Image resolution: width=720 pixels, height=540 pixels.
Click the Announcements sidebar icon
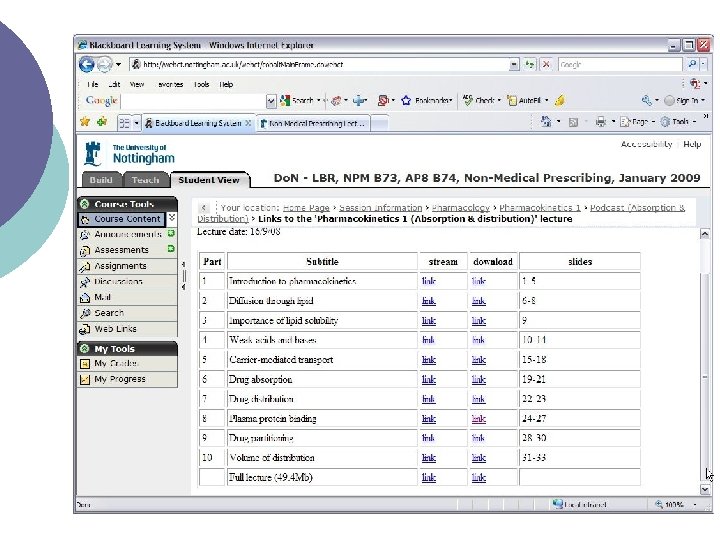(x=84, y=235)
